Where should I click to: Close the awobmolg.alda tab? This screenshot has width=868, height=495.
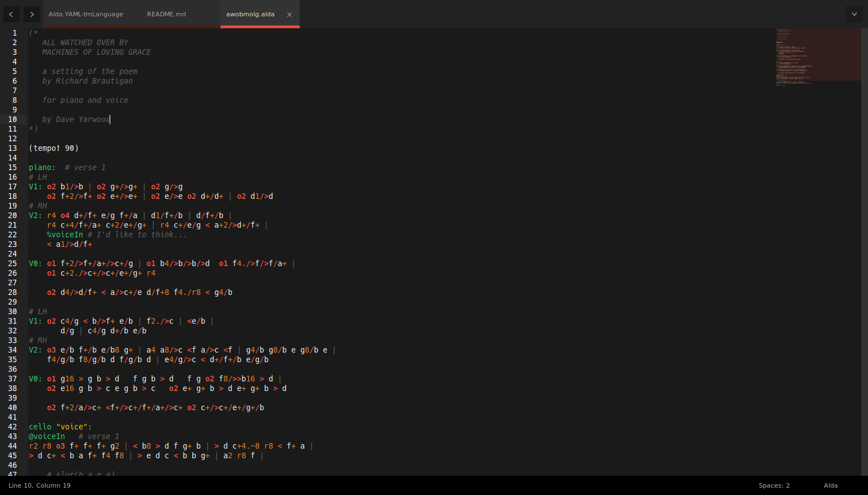coord(290,15)
